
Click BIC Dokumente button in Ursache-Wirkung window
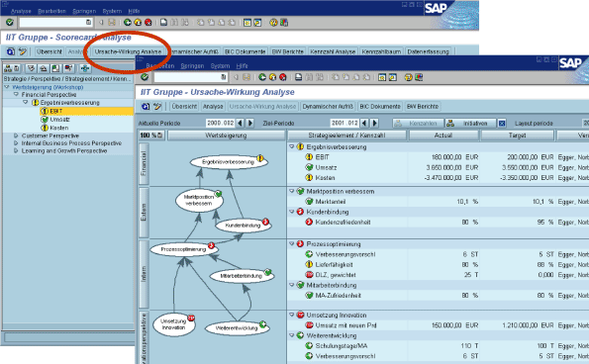tap(380, 107)
